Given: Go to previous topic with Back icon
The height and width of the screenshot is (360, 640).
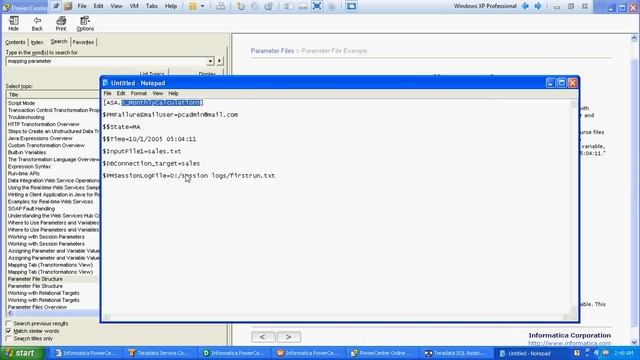Looking at the screenshot, I should pos(37,23).
